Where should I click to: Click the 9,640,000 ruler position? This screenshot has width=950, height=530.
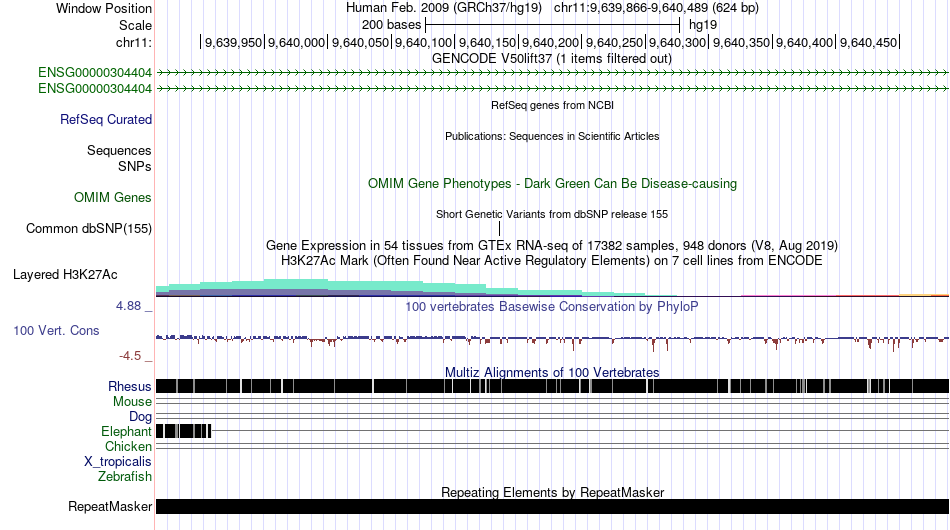296,42
